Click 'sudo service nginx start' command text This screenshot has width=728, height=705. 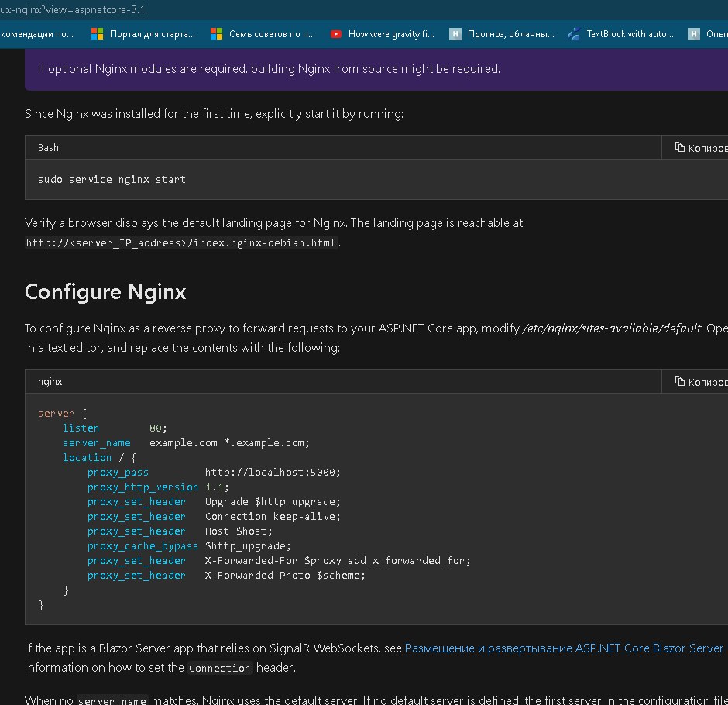pyautogui.click(x=112, y=179)
